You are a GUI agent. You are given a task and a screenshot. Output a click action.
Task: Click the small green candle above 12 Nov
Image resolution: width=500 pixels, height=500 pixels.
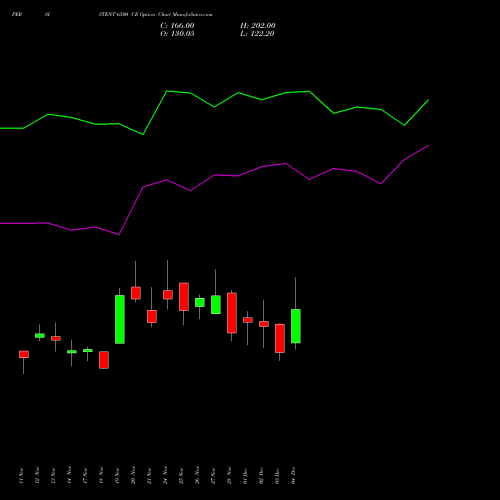40,336
